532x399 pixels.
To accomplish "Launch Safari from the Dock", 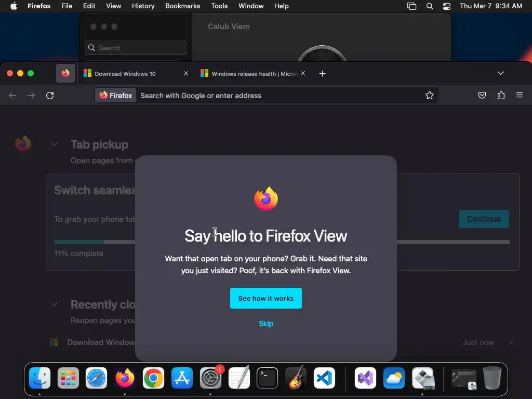I will (x=96, y=378).
